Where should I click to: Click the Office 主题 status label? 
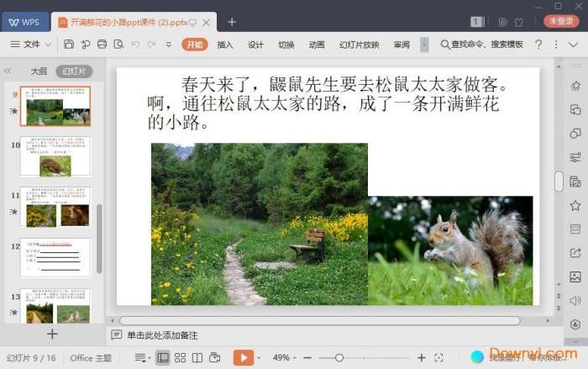pyautogui.click(x=91, y=358)
